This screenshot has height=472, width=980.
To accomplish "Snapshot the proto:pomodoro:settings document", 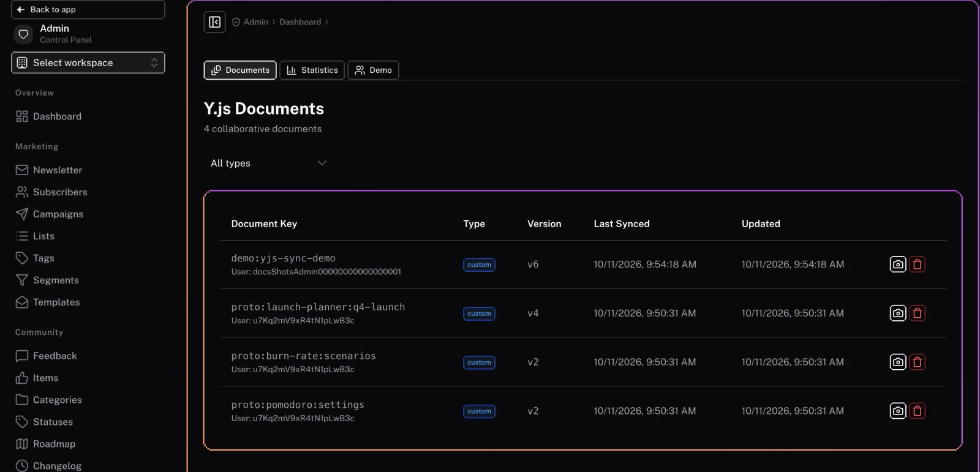I will point(897,411).
